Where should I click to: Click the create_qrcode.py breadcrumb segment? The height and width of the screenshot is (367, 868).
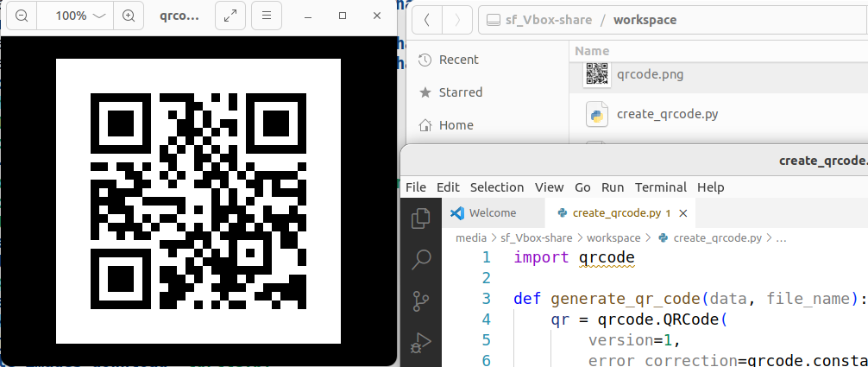(717, 238)
